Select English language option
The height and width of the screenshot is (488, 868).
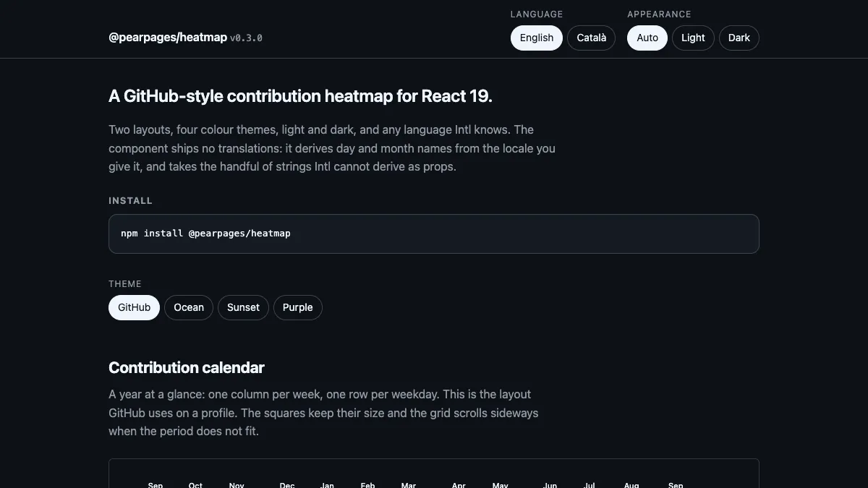point(536,38)
